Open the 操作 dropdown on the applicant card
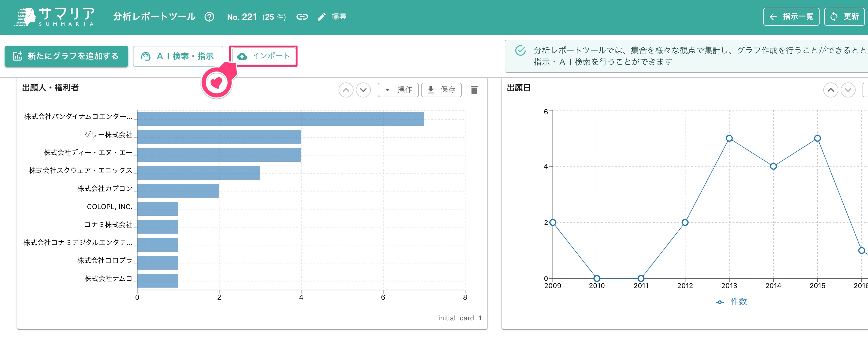The image size is (868, 357). point(398,90)
